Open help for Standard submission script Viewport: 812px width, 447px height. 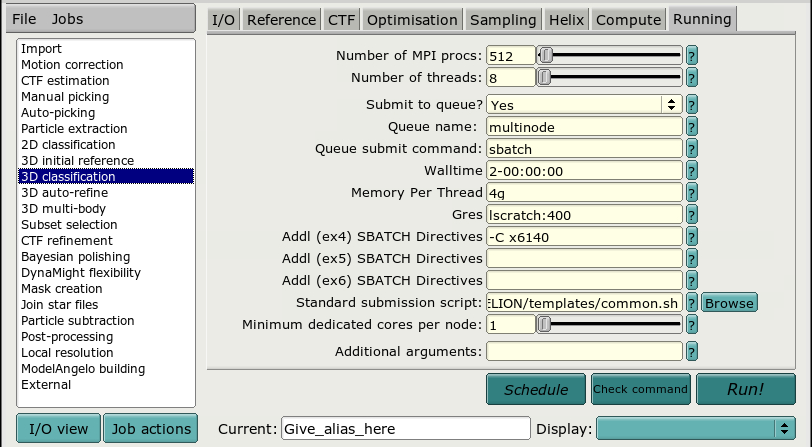pyautogui.click(x=691, y=302)
